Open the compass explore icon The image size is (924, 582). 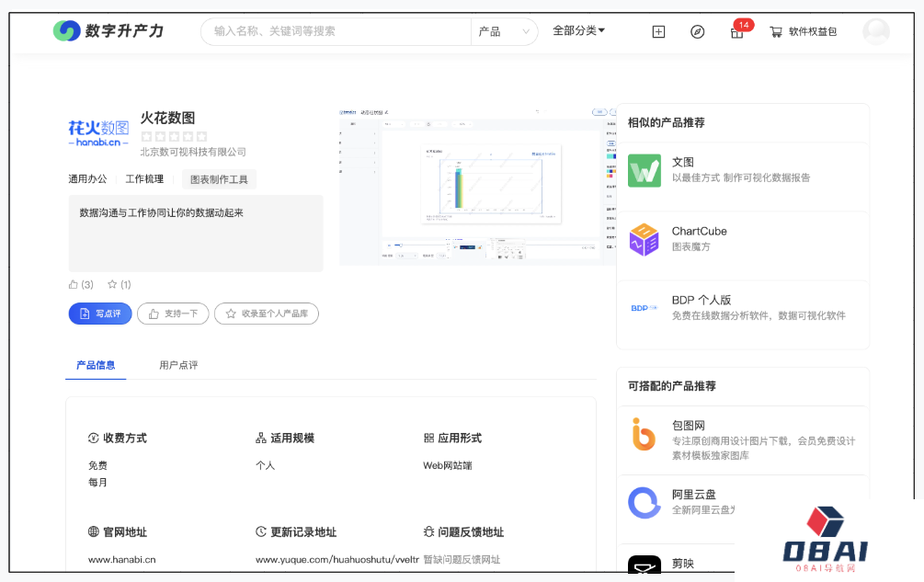pyautogui.click(x=697, y=31)
